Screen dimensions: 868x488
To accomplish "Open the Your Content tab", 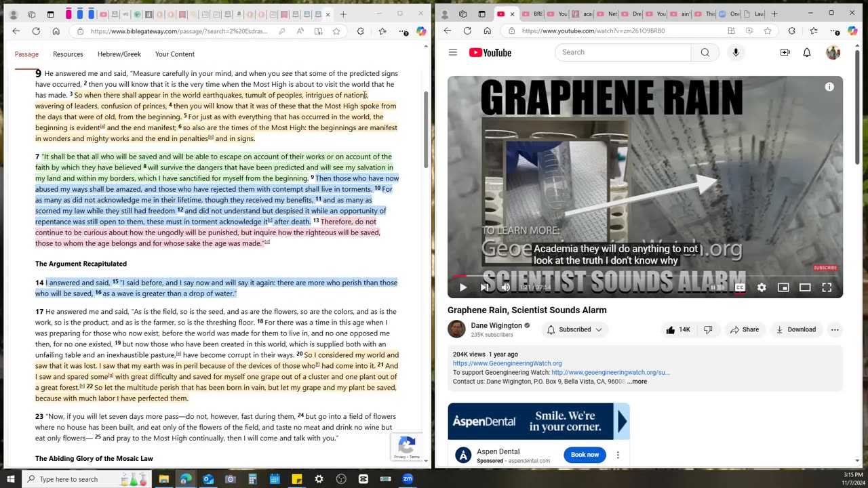I will pyautogui.click(x=175, y=54).
